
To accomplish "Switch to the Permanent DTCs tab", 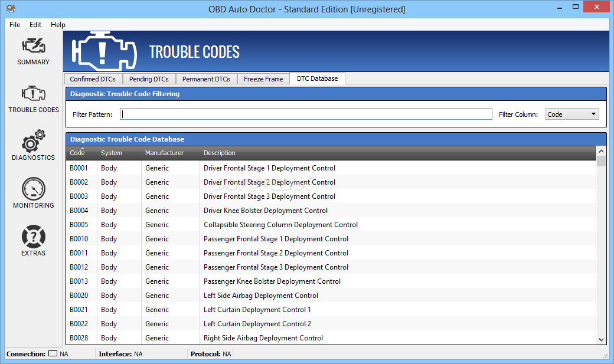I will 207,78.
